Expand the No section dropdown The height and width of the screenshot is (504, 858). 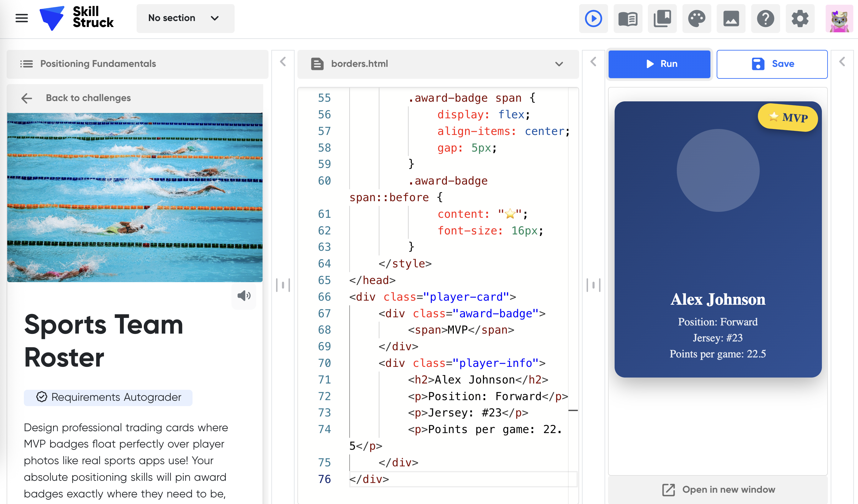point(185,19)
